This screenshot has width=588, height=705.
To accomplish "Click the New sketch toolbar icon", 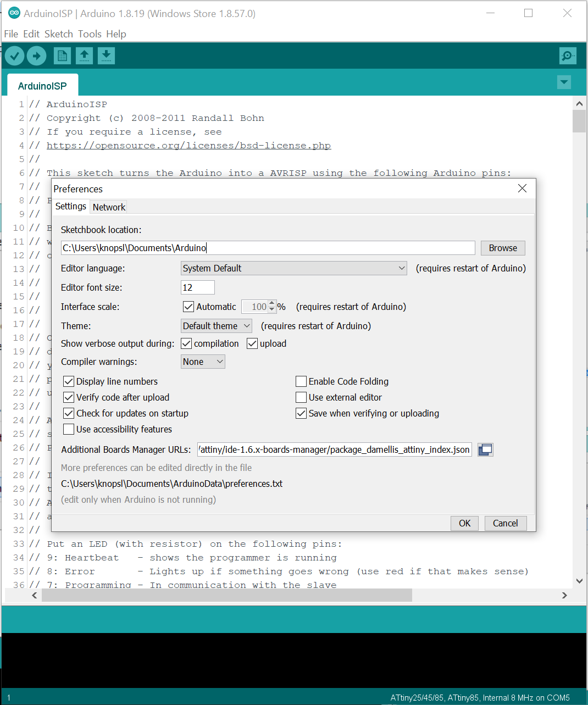I will 62,55.
